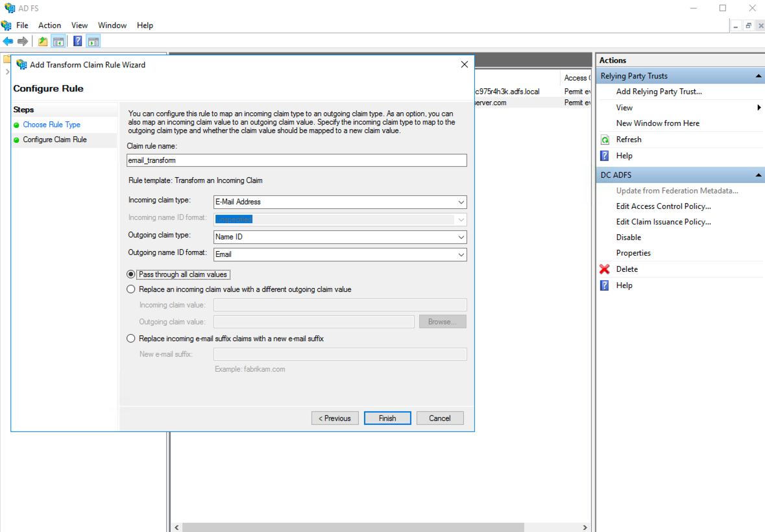The height and width of the screenshot is (532, 765).
Task: Click the Export List folder toolbar icon
Action: (42, 40)
